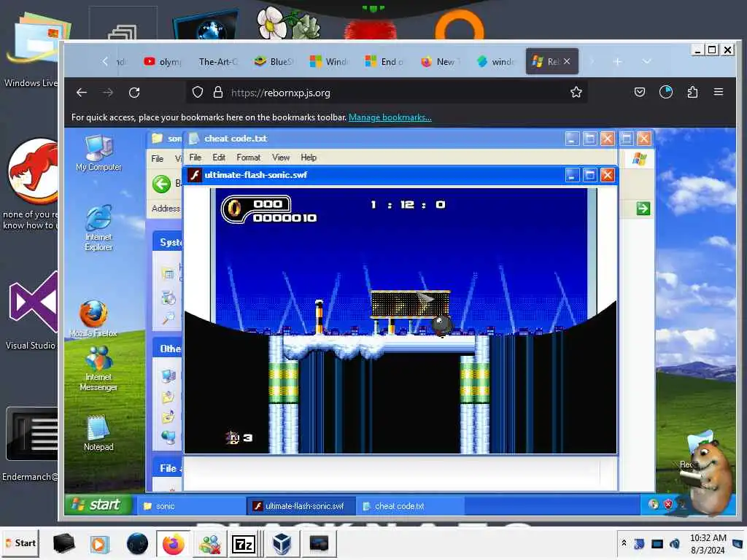
Task: Switch to The-Art-C tab
Action: coord(217,61)
